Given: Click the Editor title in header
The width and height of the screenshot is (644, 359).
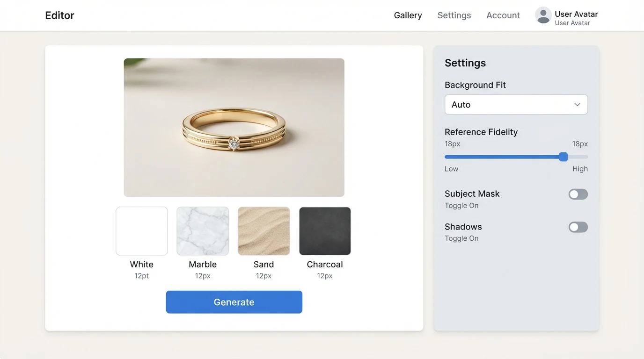Looking at the screenshot, I should (x=59, y=15).
